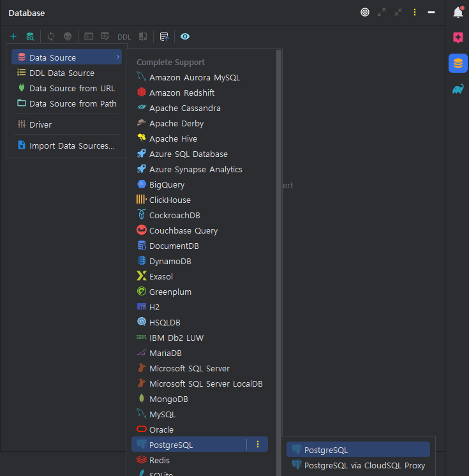Viewport: 469px width, 476px height.
Task: Open the query console toolbar icon
Action: point(89,37)
